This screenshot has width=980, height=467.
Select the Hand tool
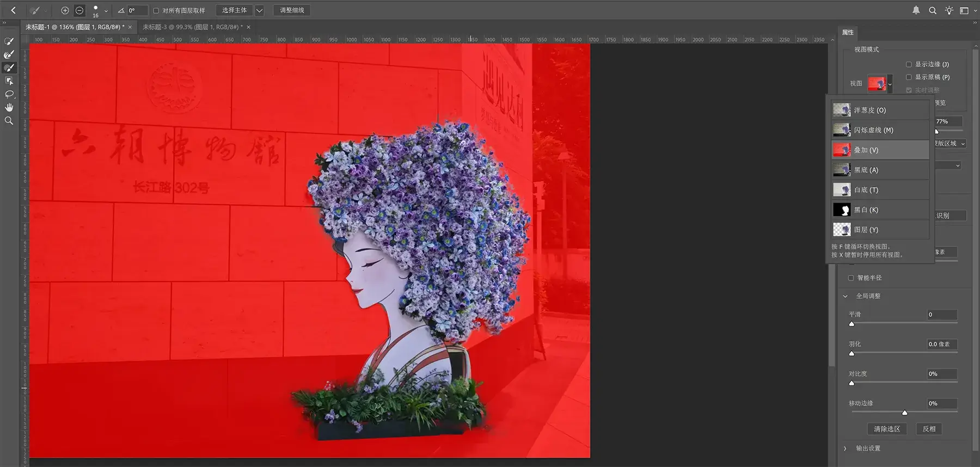pyautogui.click(x=9, y=107)
